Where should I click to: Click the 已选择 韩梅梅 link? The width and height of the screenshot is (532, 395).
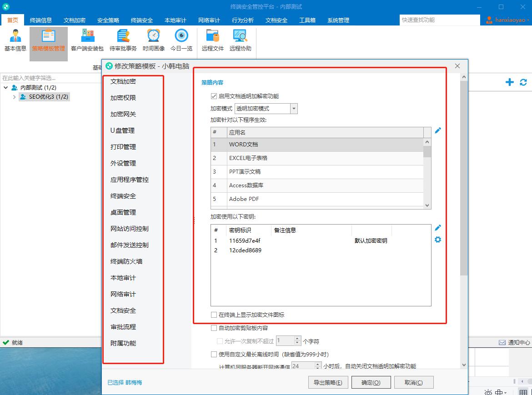[x=125, y=382]
